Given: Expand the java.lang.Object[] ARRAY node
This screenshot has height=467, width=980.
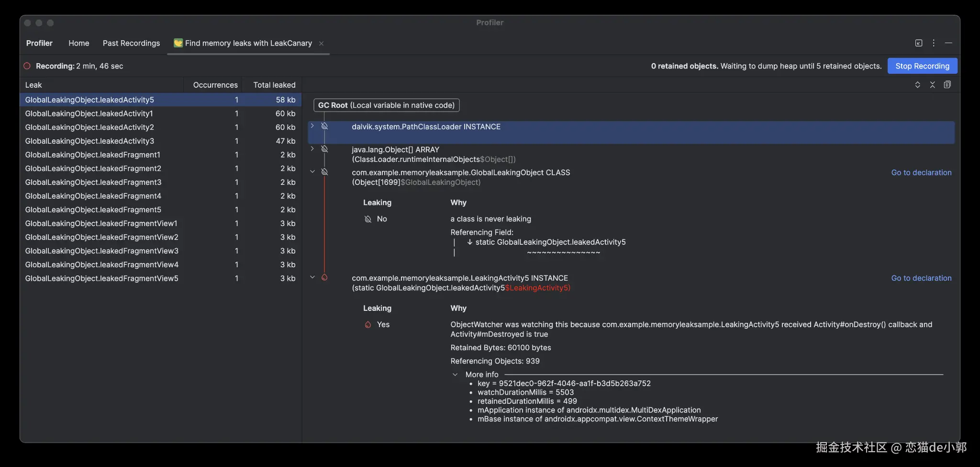Looking at the screenshot, I should (312, 148).
